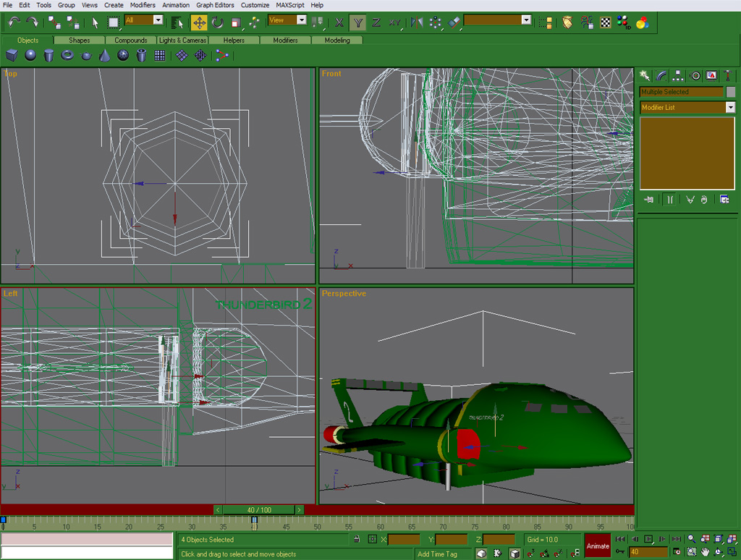Viewport: 741px width, 560px height.
Task: Open the Graph Editors menu
Action: coord(215,5)
